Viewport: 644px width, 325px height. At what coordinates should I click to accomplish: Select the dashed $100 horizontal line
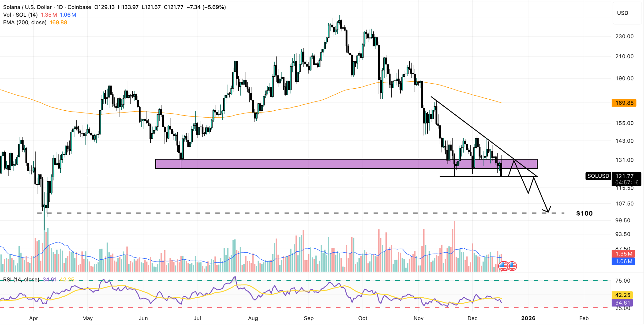click(x=252, y=213)
